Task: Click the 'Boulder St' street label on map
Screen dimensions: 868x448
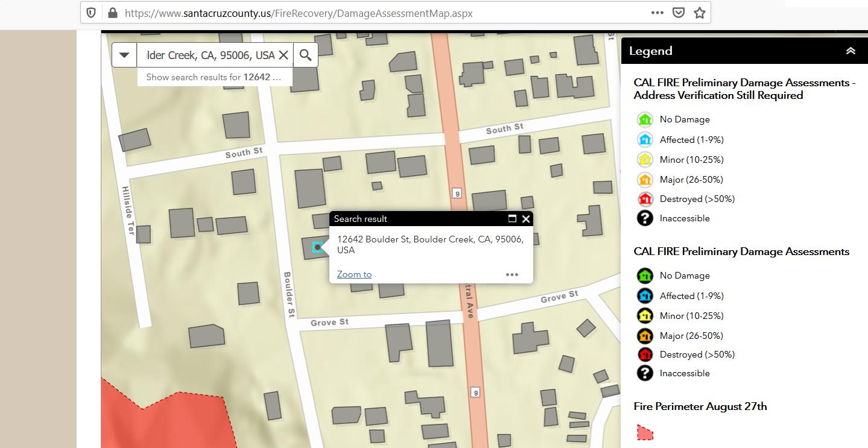Action: [289, 295]
